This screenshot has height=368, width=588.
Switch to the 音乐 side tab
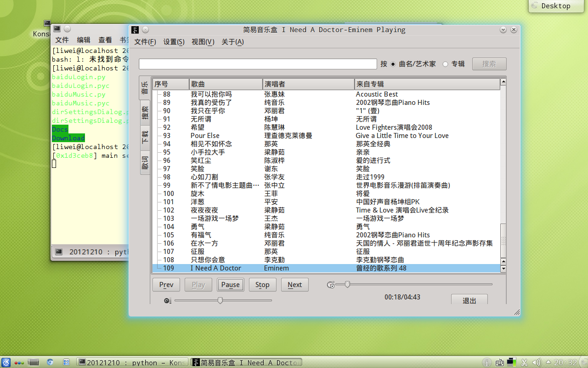[x=145, y=88]
